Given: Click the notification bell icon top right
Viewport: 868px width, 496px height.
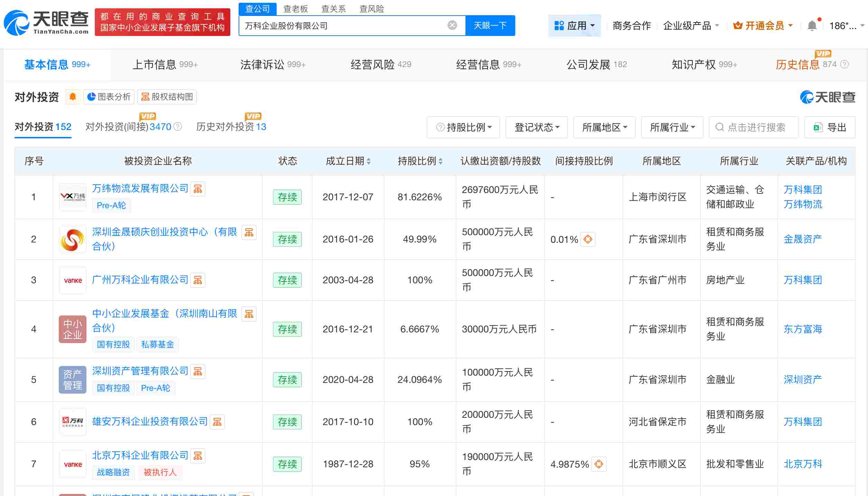Looking at the screenshot, I should click(x=812, y=25).
